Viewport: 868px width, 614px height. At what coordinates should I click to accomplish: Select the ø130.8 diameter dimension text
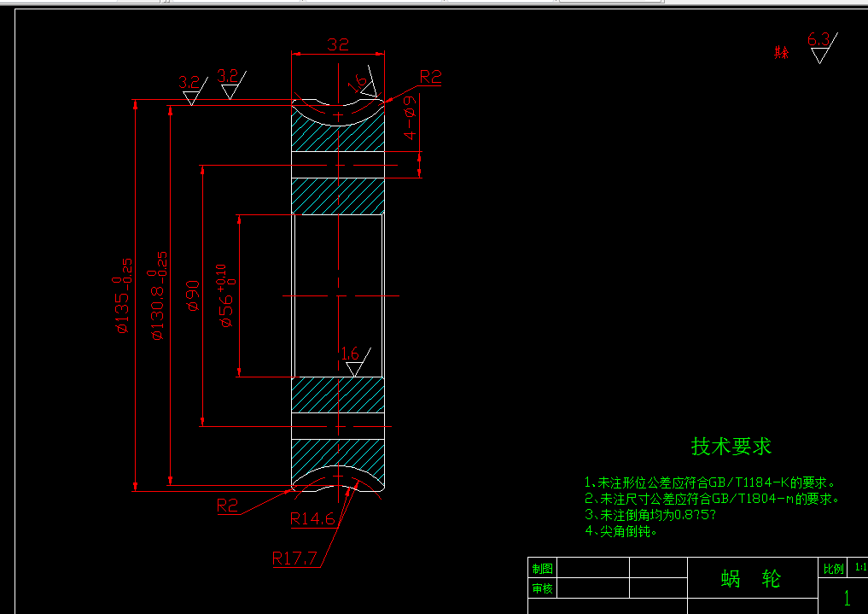point(158,295)
